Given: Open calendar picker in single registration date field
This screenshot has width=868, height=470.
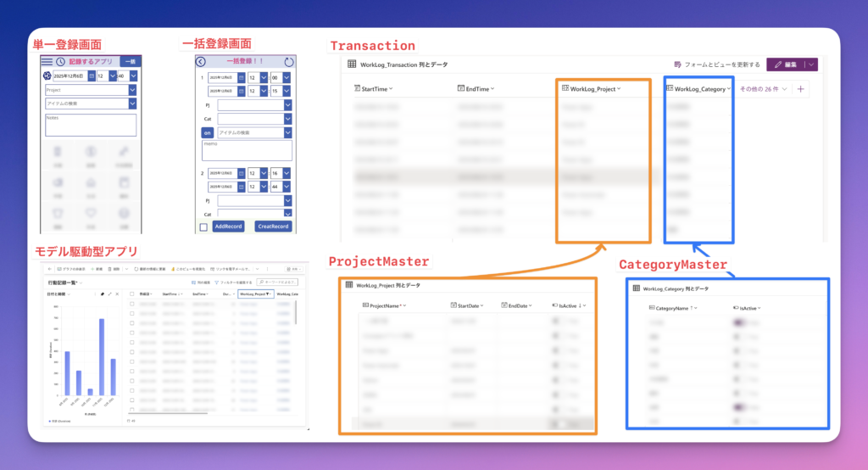Looking at the screenshot, I should click(x=92, y=76).
